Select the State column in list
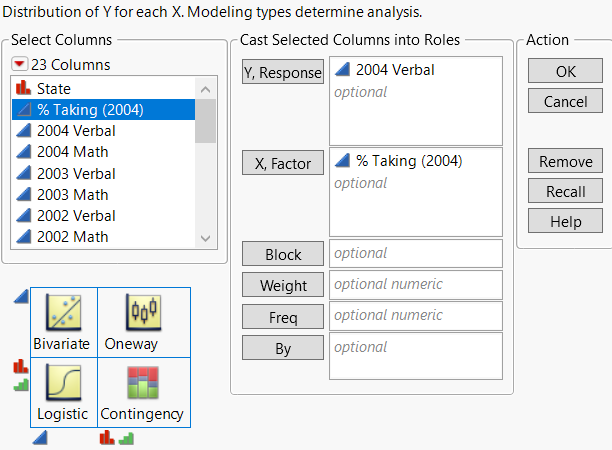The image size is (612, 450). pos(54,89)
